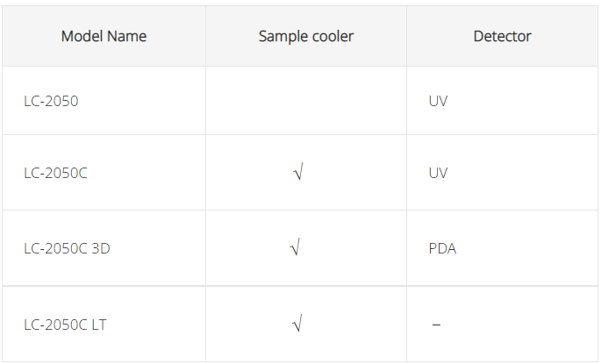This screenshot has width=601, height=364.
Task: Click the Sample cooler column header
Action: pyautogui.click(x=306, y=36)
